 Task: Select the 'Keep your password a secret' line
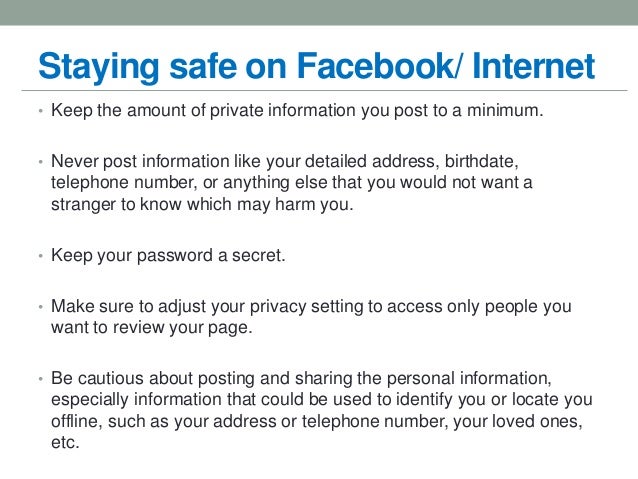168,255
